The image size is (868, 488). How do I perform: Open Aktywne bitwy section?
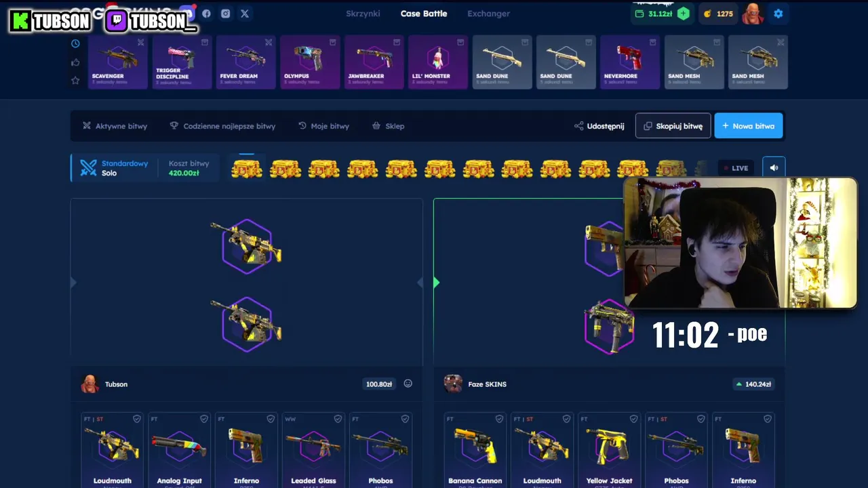coord(115,126)
